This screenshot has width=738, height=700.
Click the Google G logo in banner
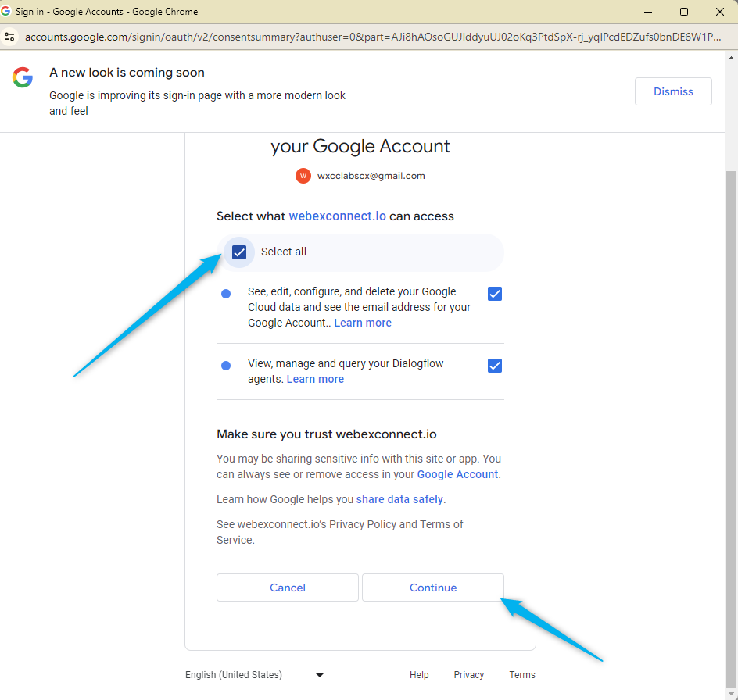pos(23,77)
